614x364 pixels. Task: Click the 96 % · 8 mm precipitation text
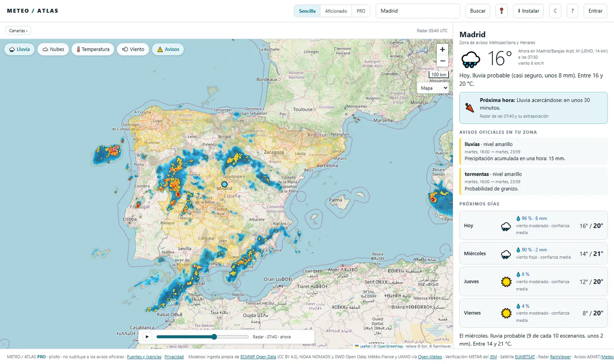coord(534,218)
